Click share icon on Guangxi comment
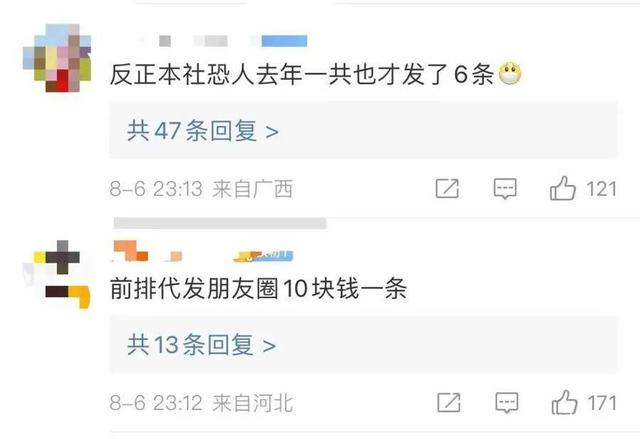Image resolution: width=640 pixels, height=439 pixels. point(447,188)
